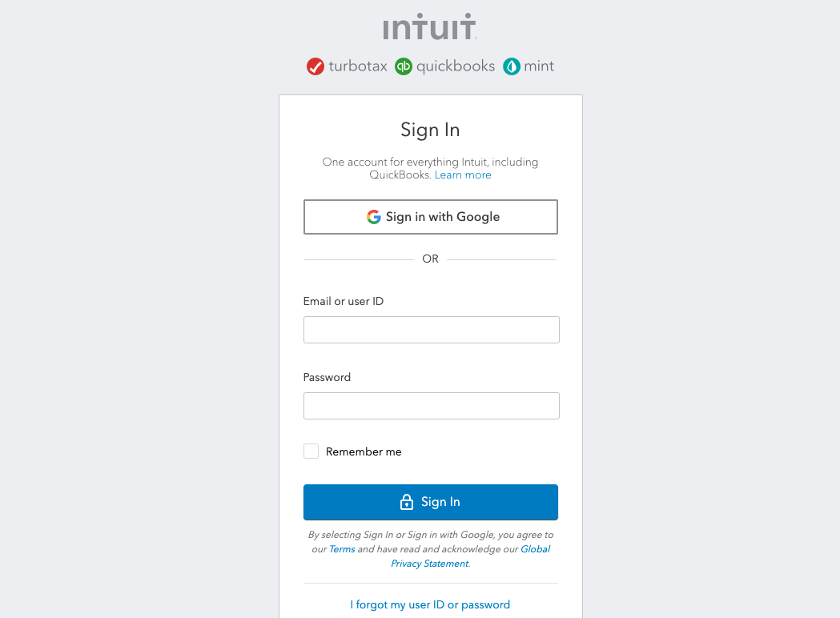Click I forgot my user ID or password

point(430,604)
